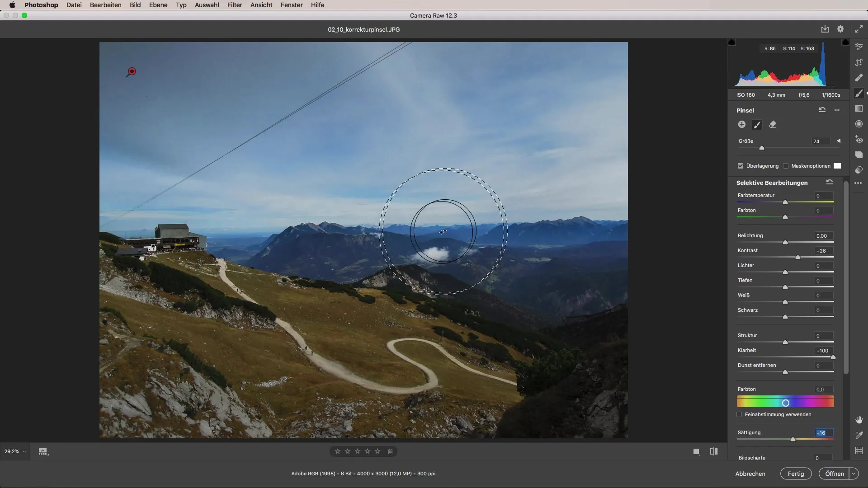Select the Spot removal healing tool

(x=859, y=78)
